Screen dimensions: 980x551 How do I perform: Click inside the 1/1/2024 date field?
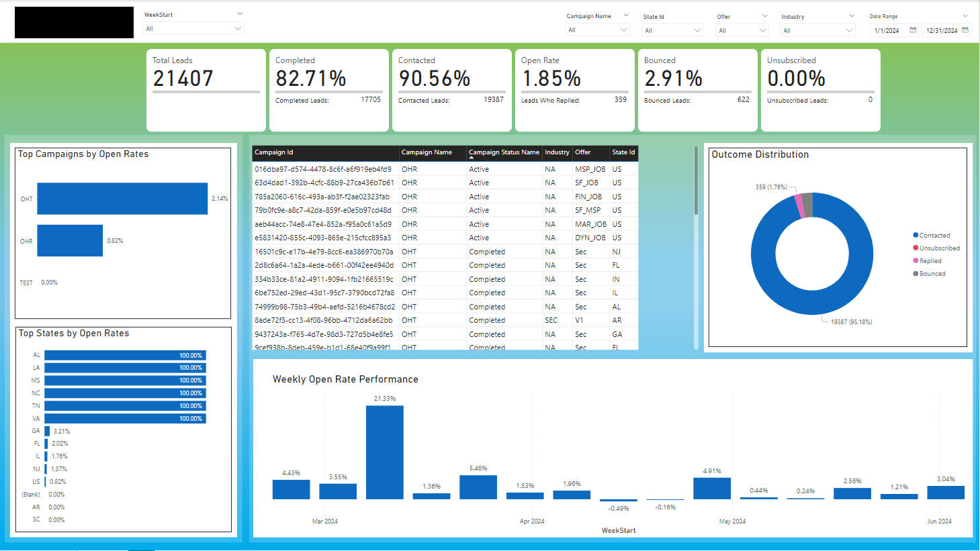887,30
